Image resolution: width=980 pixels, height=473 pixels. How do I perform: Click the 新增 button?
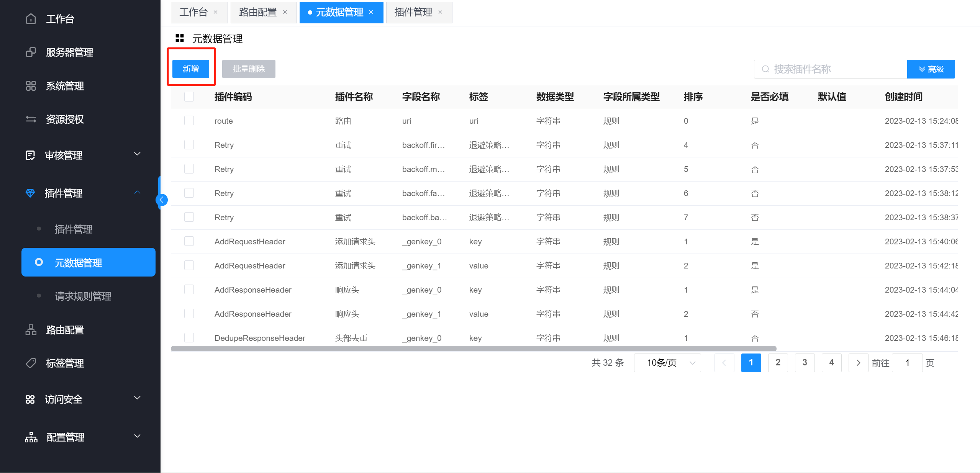(191, 69)
